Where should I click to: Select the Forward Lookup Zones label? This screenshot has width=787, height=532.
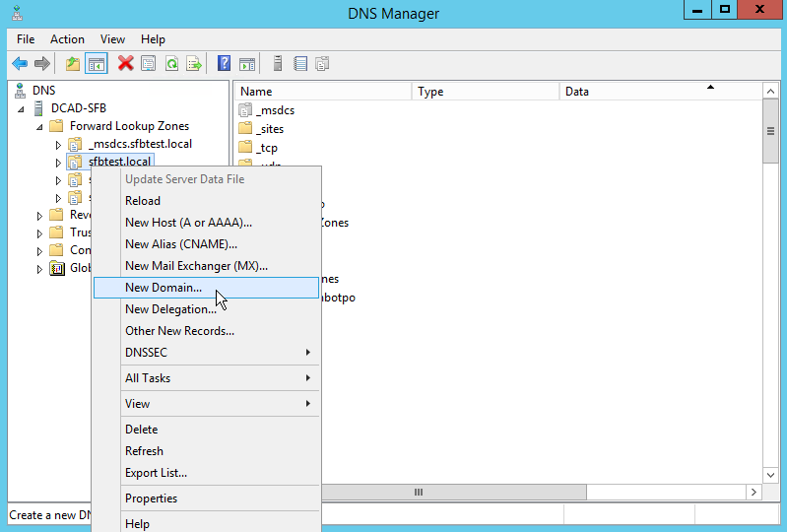129,126
